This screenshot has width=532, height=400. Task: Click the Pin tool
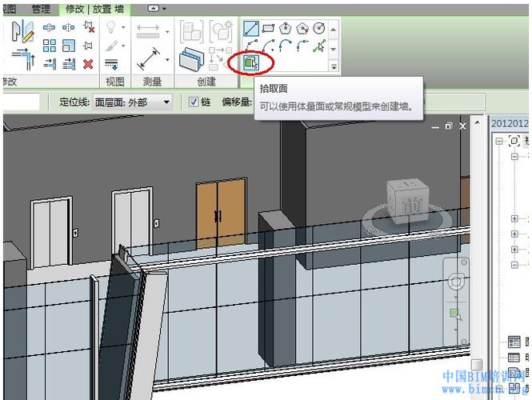pyautogui.click(x=88, y=46)
